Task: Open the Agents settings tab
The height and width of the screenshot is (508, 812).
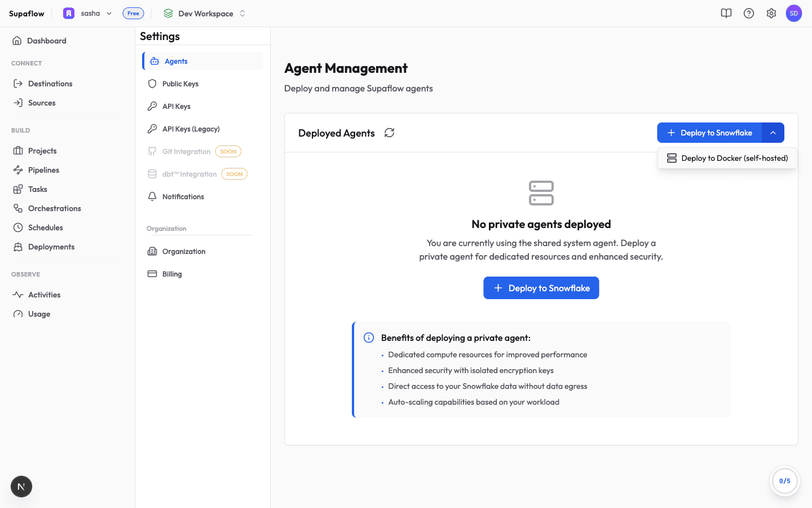Action: (x=203, y=61)
